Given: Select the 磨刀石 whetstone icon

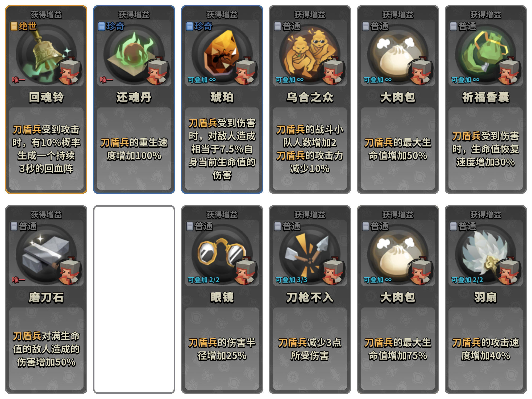Looking at the screenshot, I should [x=46, y=255].
